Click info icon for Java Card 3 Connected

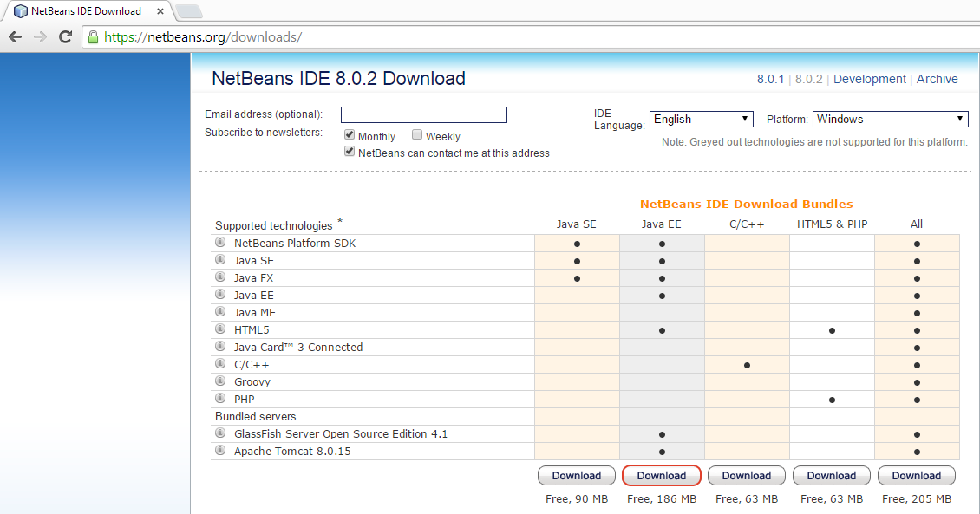220,346
